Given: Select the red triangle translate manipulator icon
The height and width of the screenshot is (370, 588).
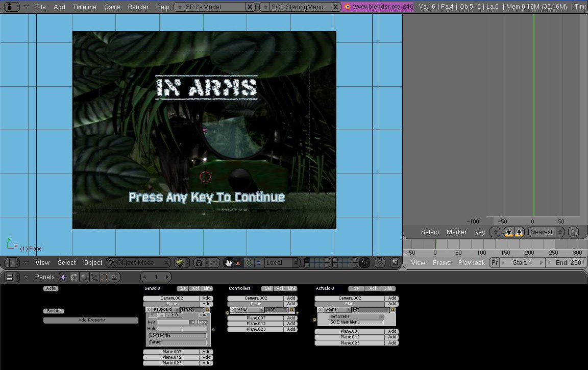Looking at the screenshot, I should (238, 263).
